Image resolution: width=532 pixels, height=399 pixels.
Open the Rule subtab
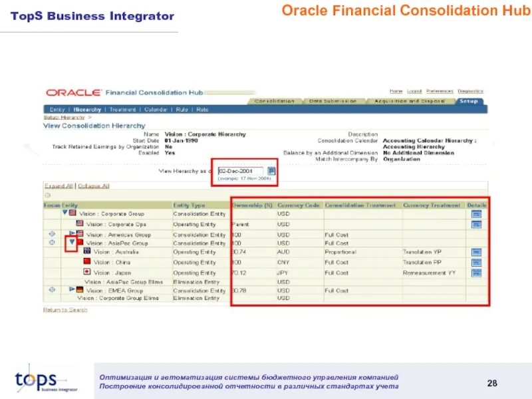pyautogui.click(x=182, y=110)
